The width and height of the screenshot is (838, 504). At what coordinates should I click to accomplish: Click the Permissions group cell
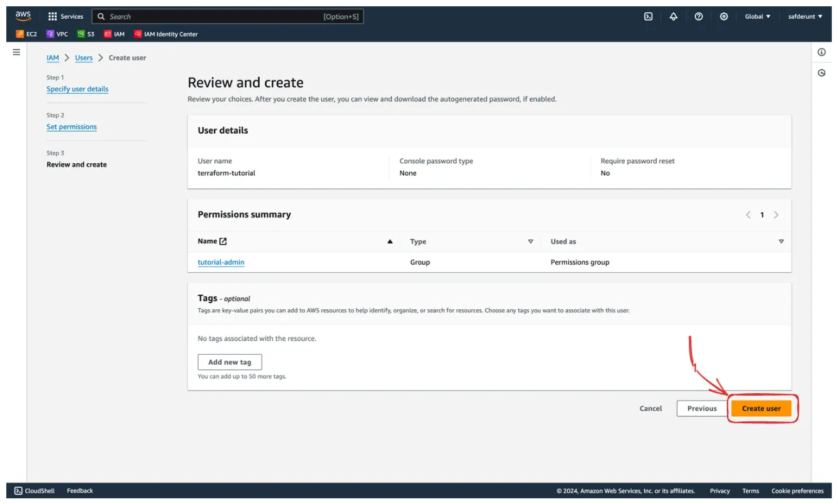tap(580, 262)
